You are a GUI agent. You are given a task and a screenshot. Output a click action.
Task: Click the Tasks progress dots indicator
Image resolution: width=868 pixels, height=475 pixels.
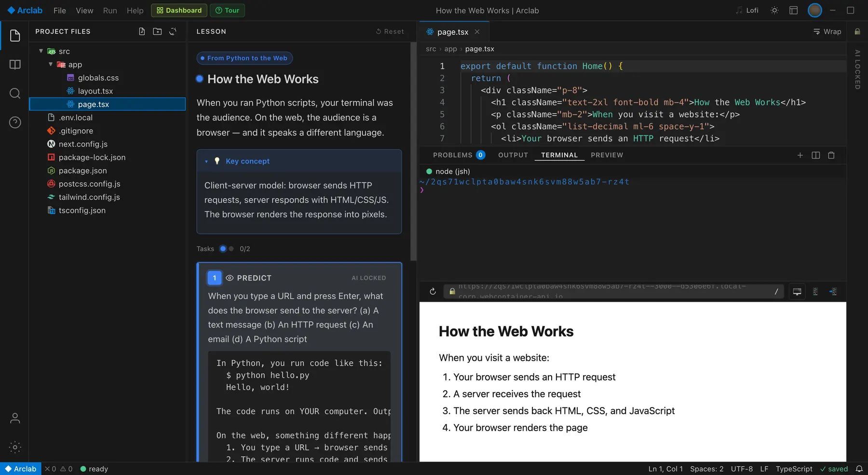(x=227, y=249)
